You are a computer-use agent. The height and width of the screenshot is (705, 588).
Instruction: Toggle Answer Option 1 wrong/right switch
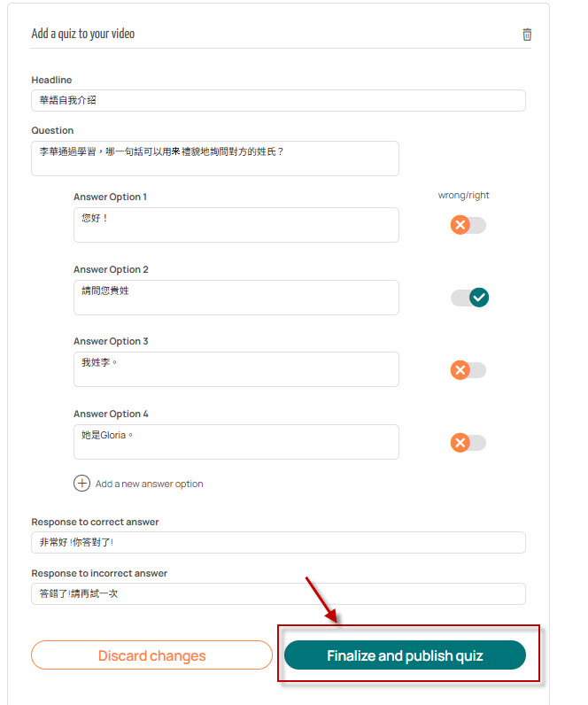468,225
